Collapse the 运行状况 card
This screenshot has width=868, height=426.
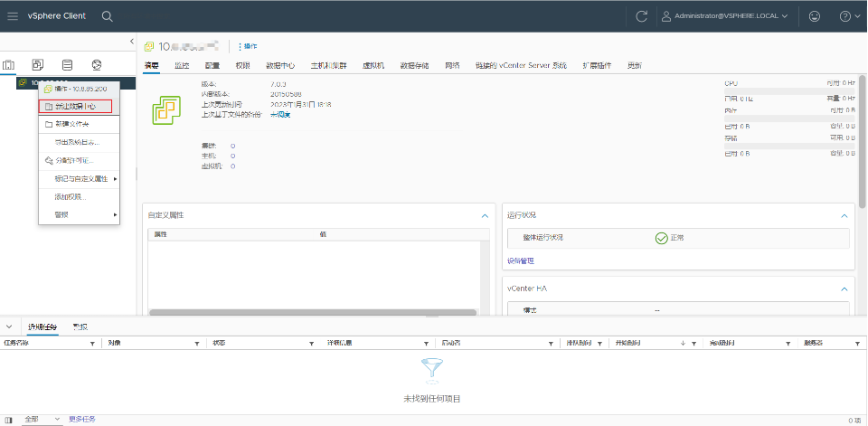[x=844, y=215]
